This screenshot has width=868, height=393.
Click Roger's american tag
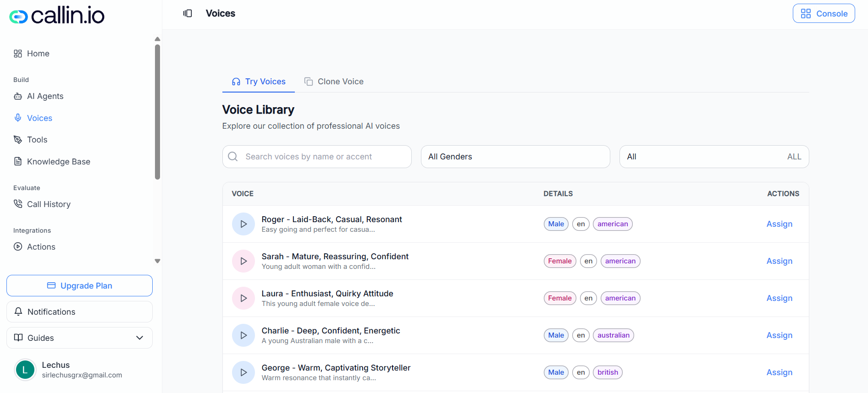tap(613, 224)
